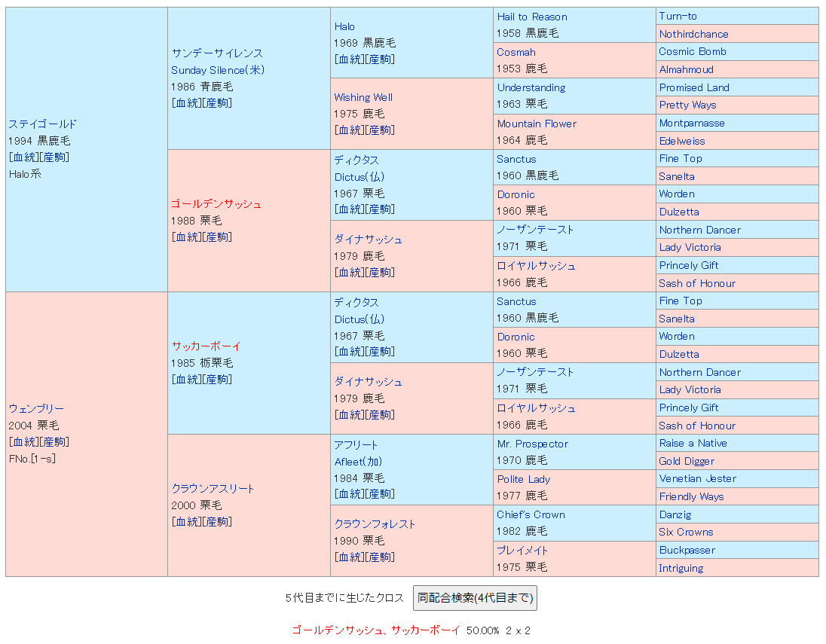Open the サンデーサイレンス horse page

point(217,53)
